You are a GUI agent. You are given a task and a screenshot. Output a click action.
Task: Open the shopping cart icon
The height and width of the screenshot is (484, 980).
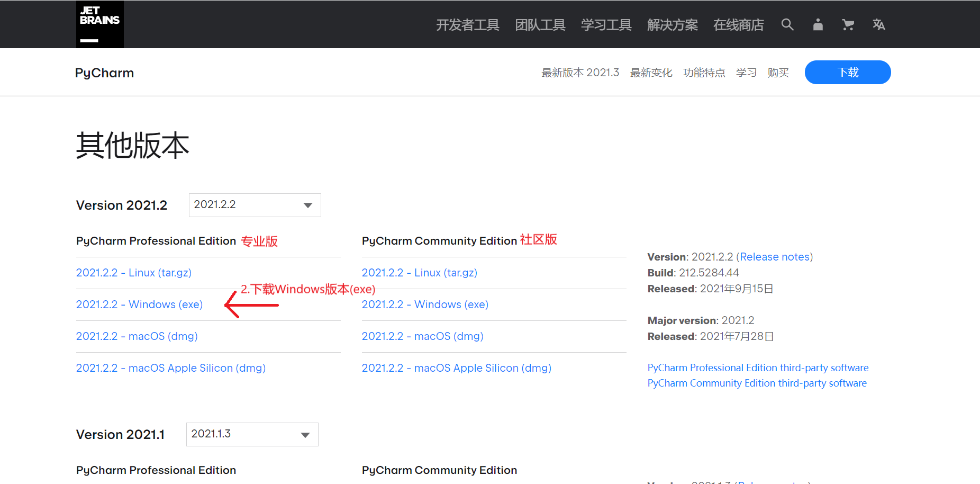pos(848,24)
